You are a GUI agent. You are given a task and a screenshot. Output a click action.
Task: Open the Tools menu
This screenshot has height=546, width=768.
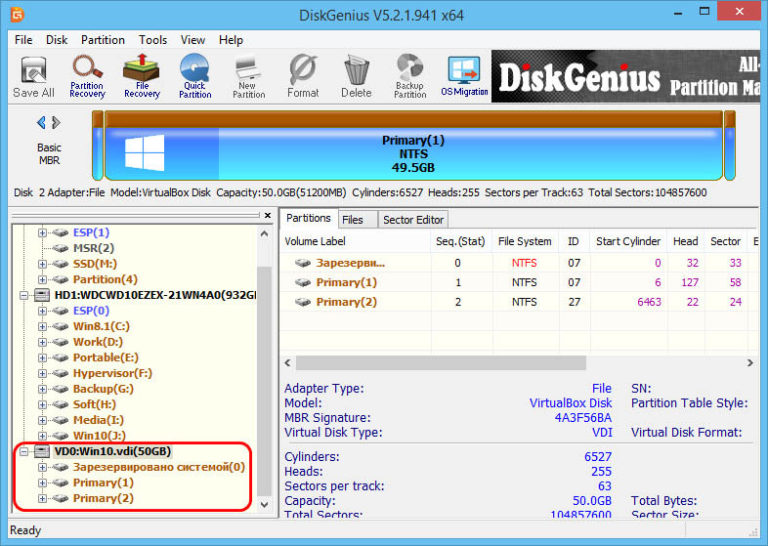pos(153,40)
